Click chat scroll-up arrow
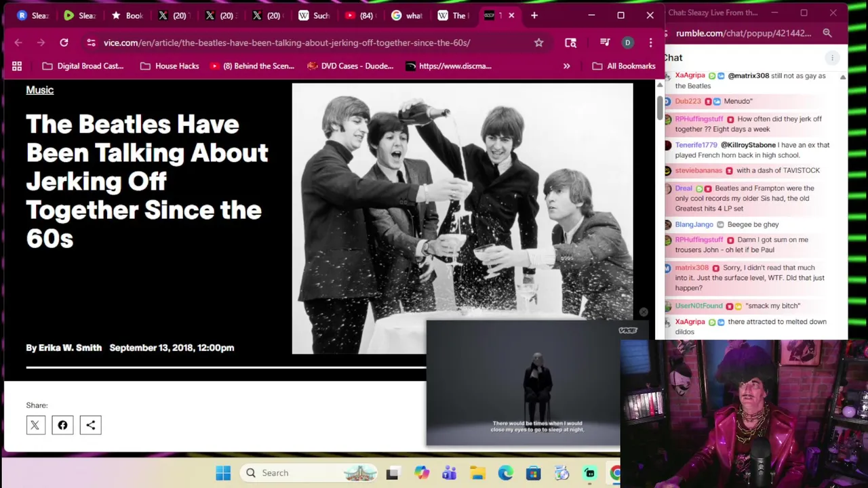The image size is (868, 488). pos(843,78)
